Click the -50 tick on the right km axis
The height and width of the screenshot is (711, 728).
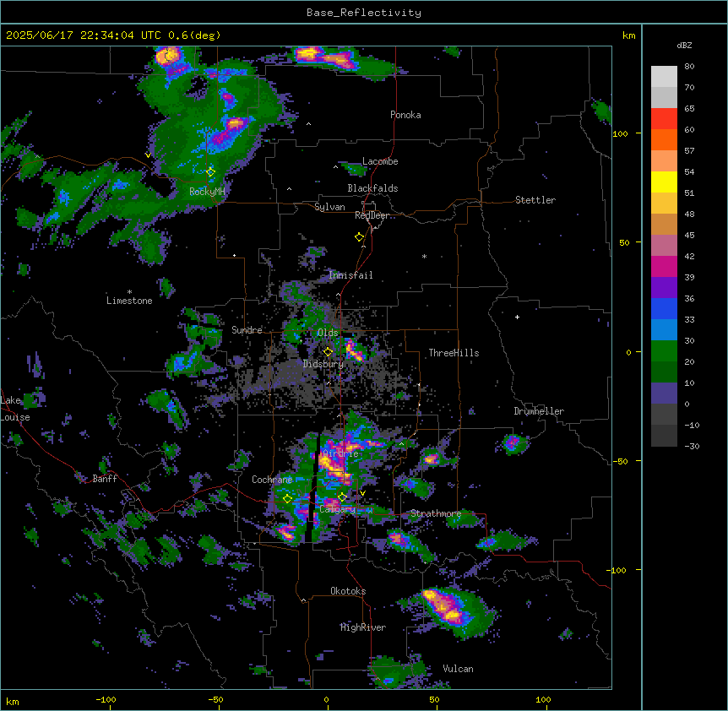point(620,461)
